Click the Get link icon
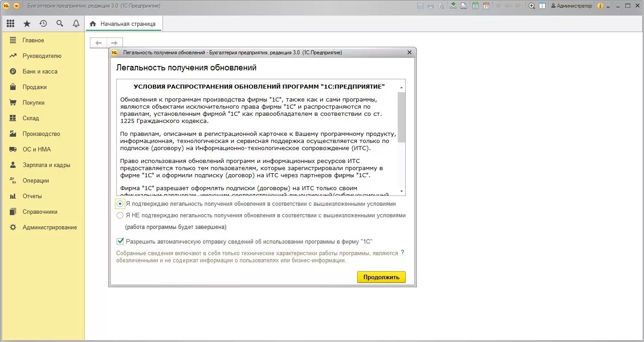644x342 pixels. pyautogui.click(x=453, y=6)
